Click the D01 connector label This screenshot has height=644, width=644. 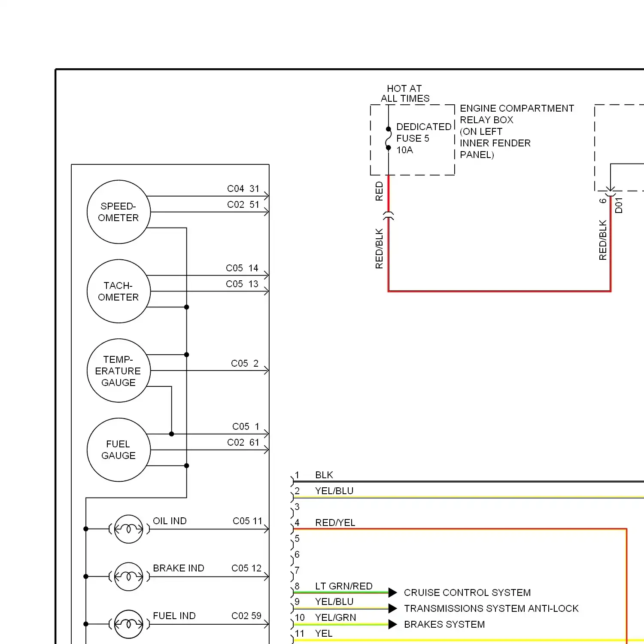pyautogui.click(x=619, y=205)
